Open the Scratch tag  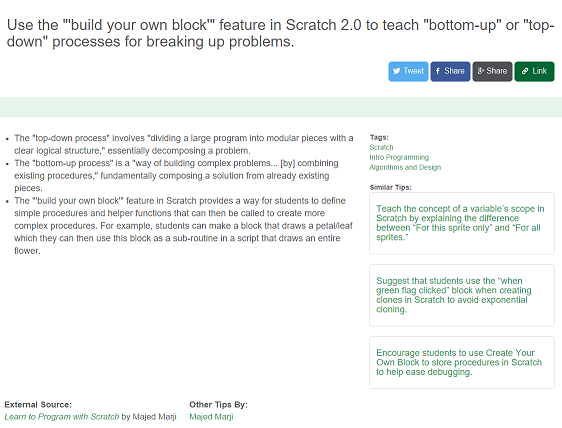tap(381, 147)
